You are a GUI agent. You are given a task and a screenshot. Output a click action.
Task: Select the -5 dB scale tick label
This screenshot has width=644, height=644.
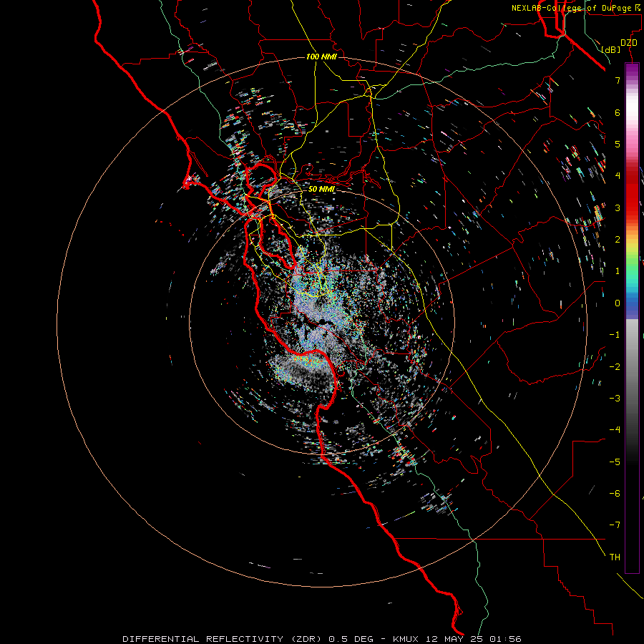click(615, 462)
